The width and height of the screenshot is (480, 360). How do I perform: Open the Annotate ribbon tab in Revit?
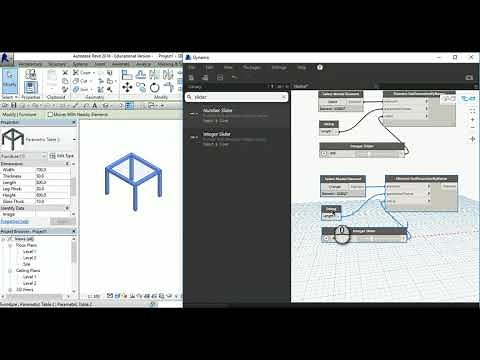[121, 64]
